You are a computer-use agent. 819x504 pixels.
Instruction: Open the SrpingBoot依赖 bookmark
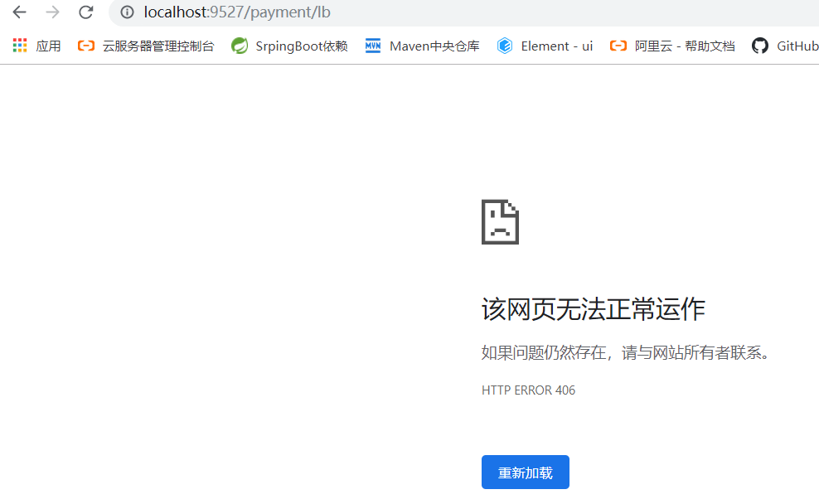point(301,46)
